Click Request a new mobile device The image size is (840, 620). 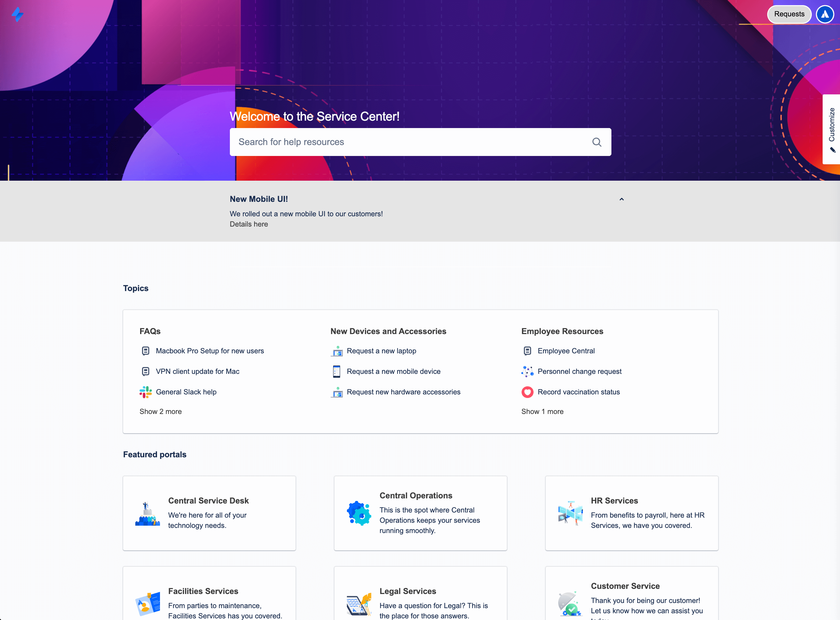tap(395, 371)
